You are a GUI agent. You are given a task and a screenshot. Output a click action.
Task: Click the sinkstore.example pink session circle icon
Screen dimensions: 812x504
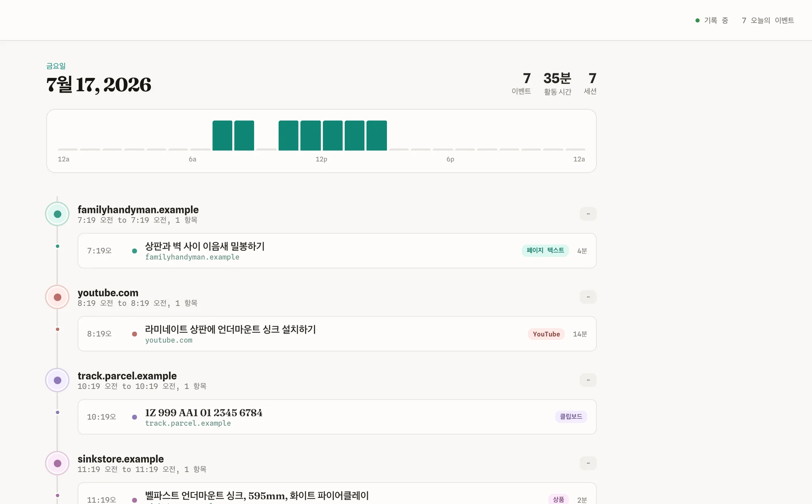[x=57, y=463]
